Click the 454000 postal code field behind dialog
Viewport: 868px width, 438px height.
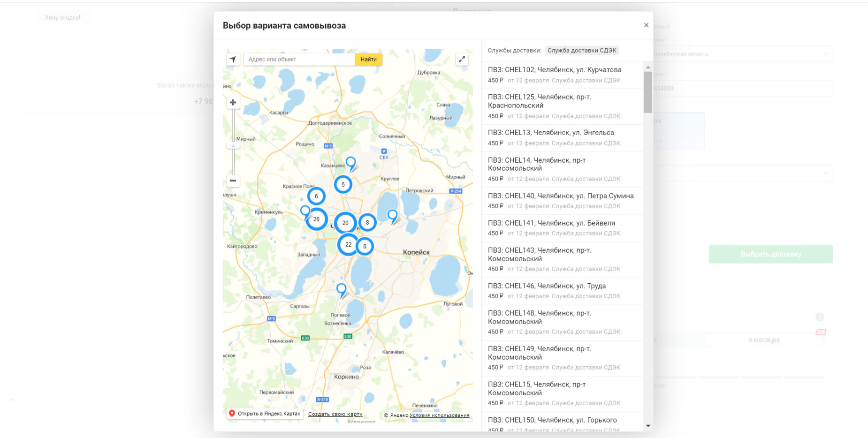pos(743,88)
